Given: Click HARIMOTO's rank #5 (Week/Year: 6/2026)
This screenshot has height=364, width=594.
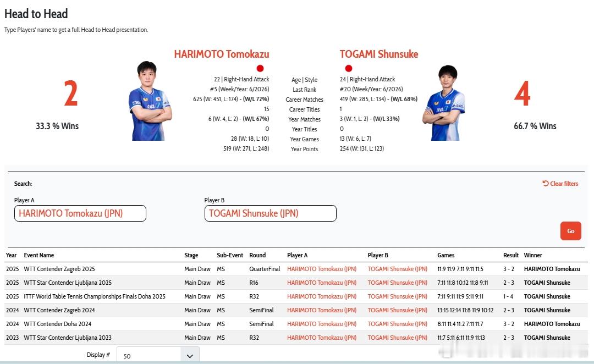Looking at the screenshot, I should [x=239, y=90].
